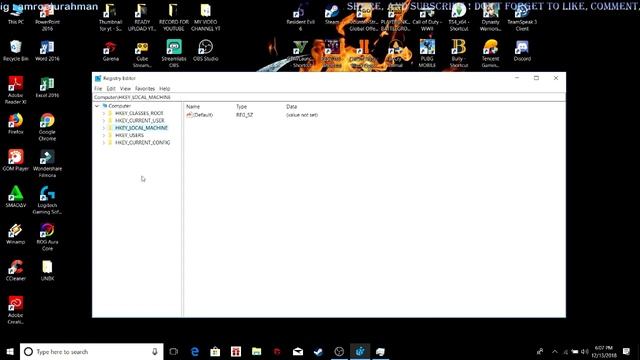Click the registry address bar path
This screenshot has width=640, height=360.
pos(329,98)
